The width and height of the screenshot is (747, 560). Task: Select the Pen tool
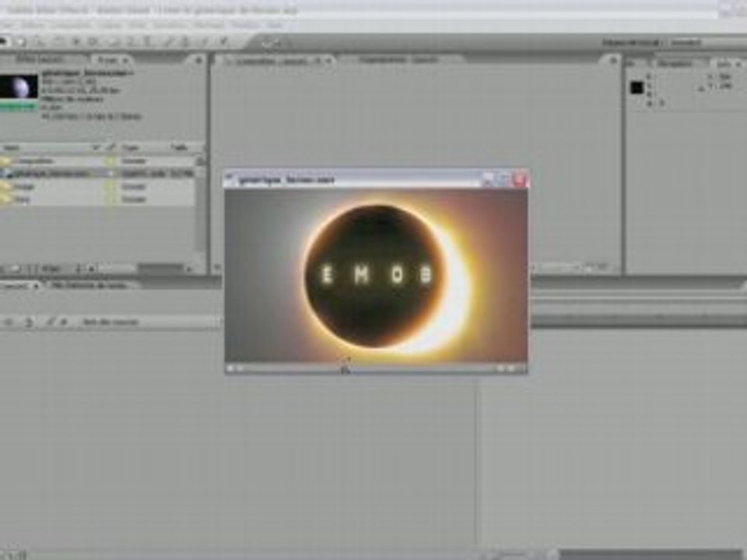coord(131,42)
